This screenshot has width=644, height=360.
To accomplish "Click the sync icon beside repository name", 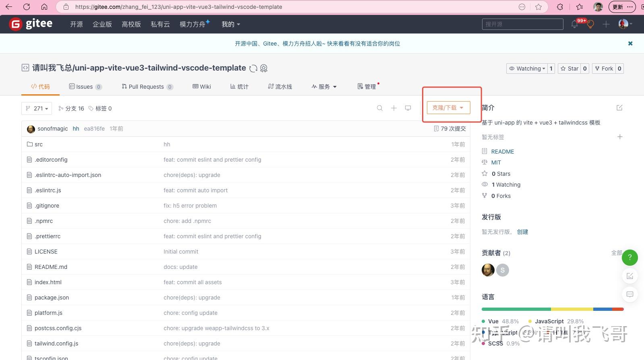I will (x=253, y=68).
